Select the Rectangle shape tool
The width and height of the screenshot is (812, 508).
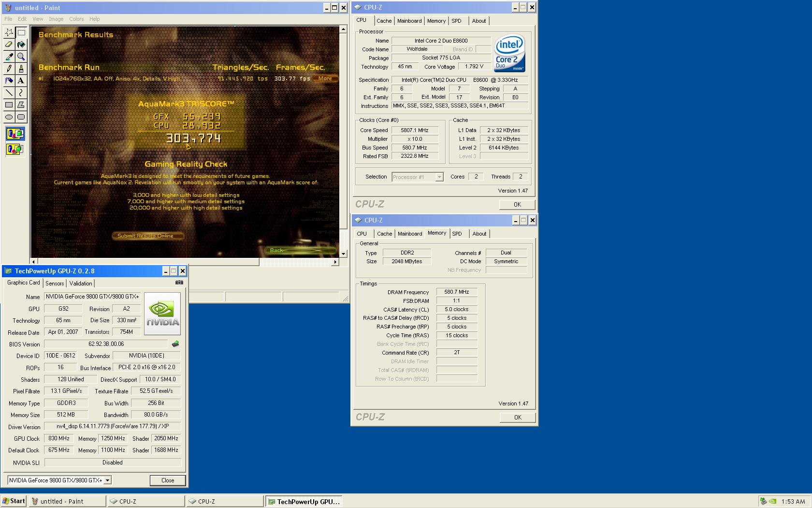(9, 105)
